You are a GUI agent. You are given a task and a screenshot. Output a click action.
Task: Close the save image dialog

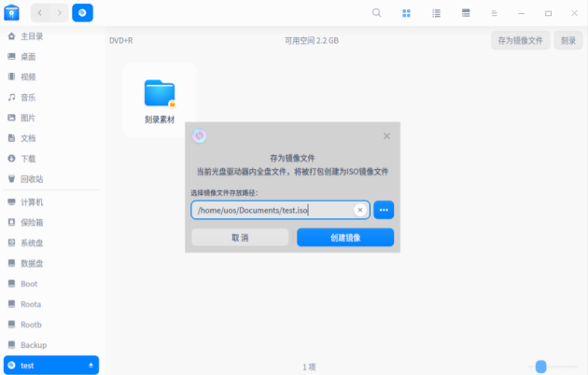click(x=386, y=136)
